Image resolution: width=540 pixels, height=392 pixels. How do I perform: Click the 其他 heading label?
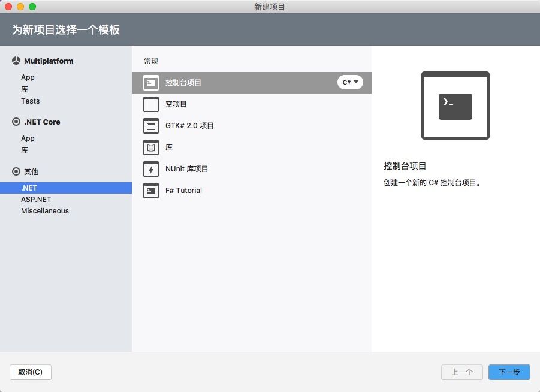pos(31,171)
